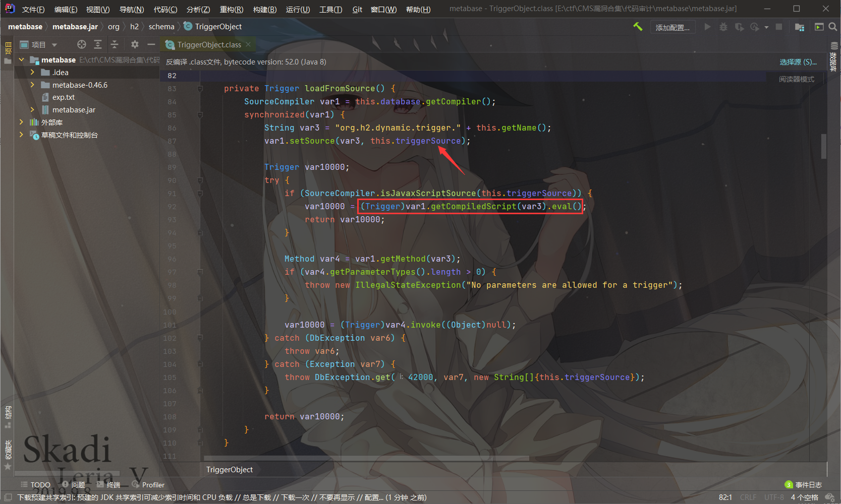Click the CRLF line separator indicator

pyautogui.click(x=748, y=497)
